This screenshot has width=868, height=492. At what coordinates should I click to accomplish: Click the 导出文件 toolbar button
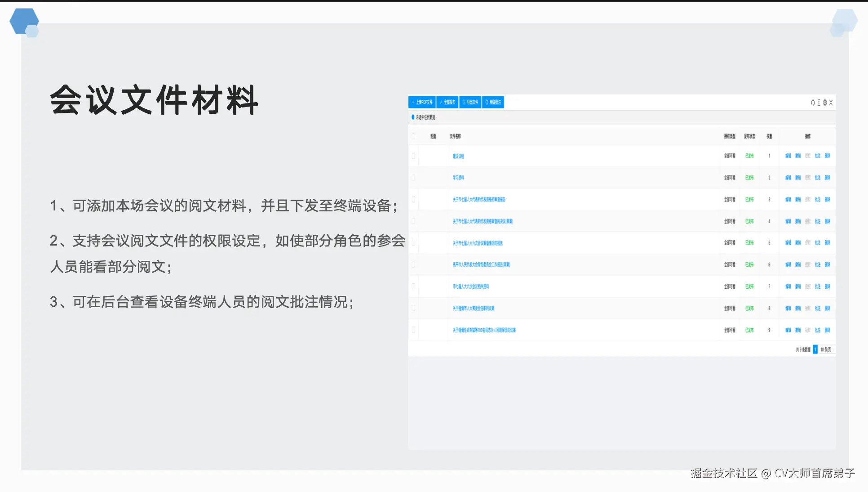click(x=471, y=102)
